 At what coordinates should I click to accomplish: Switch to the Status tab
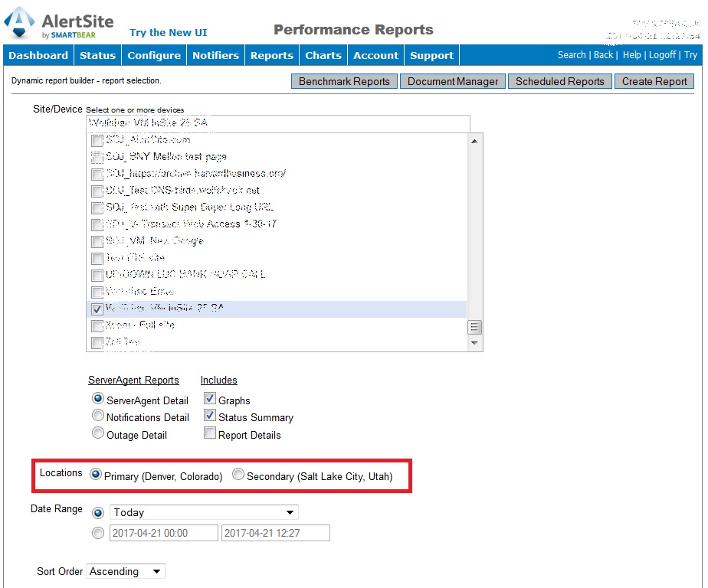pos(97,54)
